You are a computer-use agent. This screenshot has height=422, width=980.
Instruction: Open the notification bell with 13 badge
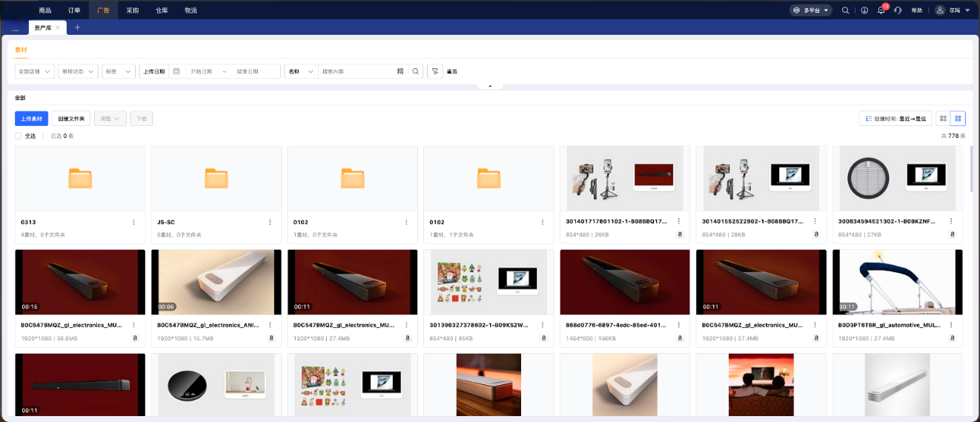point(881,10)
